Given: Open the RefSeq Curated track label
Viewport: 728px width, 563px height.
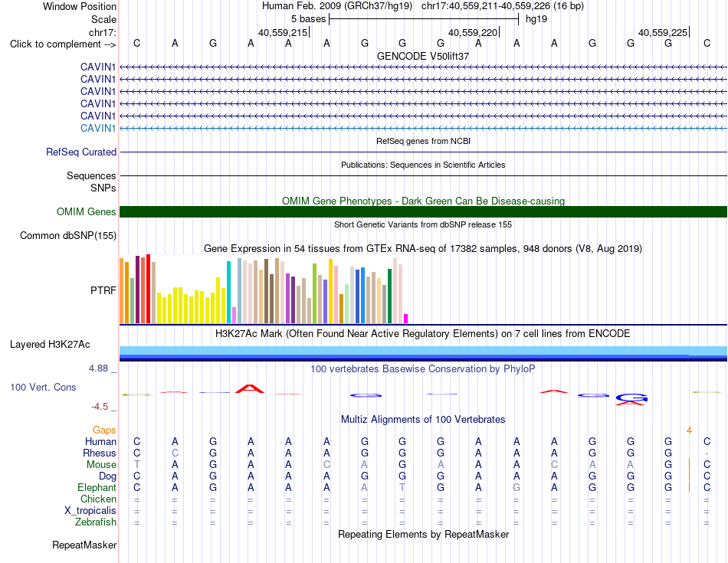Looking at the screenshot, I should tap(81, 152).
